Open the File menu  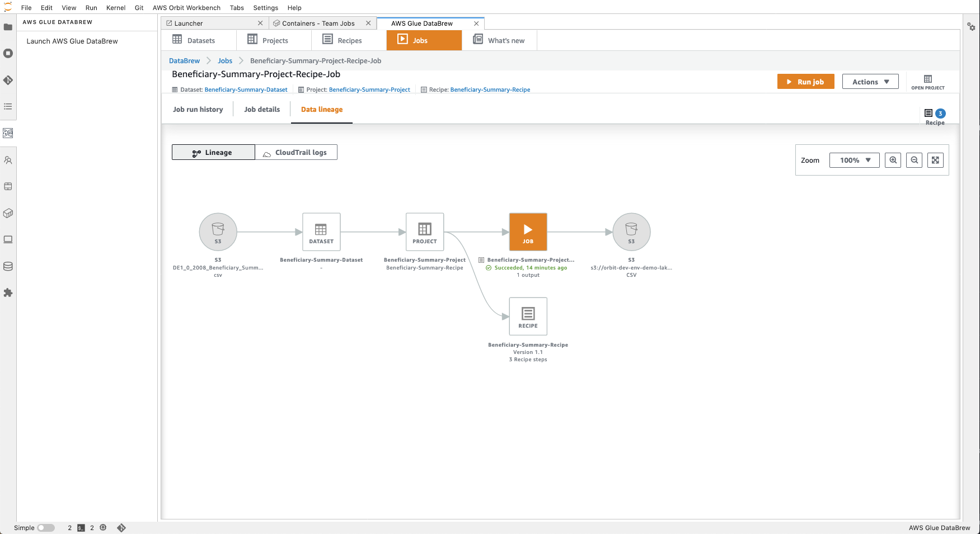tap(26, 8)
